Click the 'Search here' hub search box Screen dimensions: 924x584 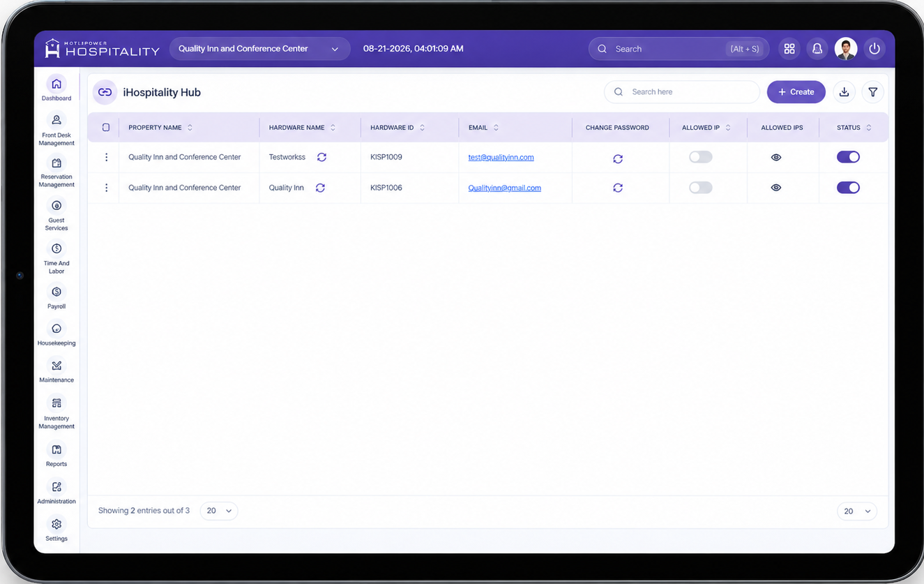[682, 92]
